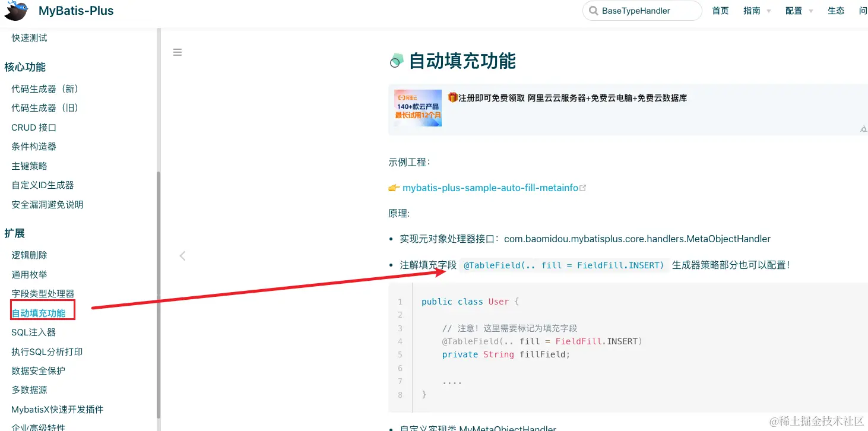Open 逻辑删除 sidebar entry

click(x=29, y=255)
